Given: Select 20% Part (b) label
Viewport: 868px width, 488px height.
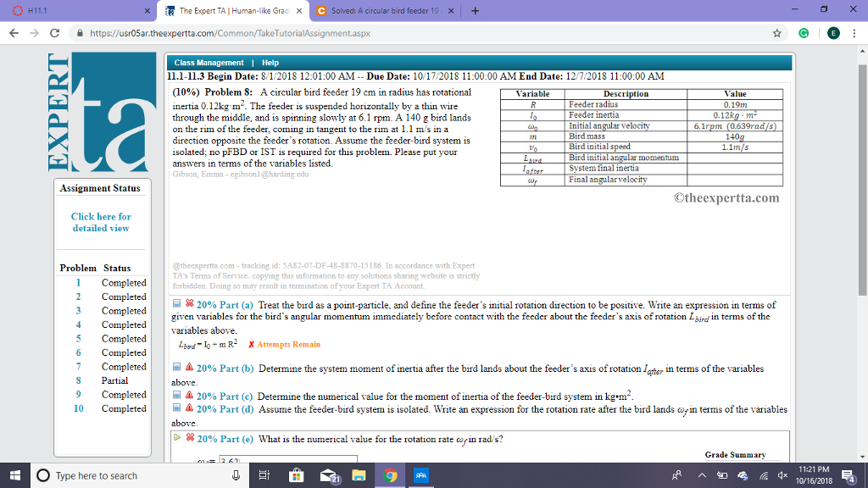Looking at the screenshot, I should [x=225, y=369].
